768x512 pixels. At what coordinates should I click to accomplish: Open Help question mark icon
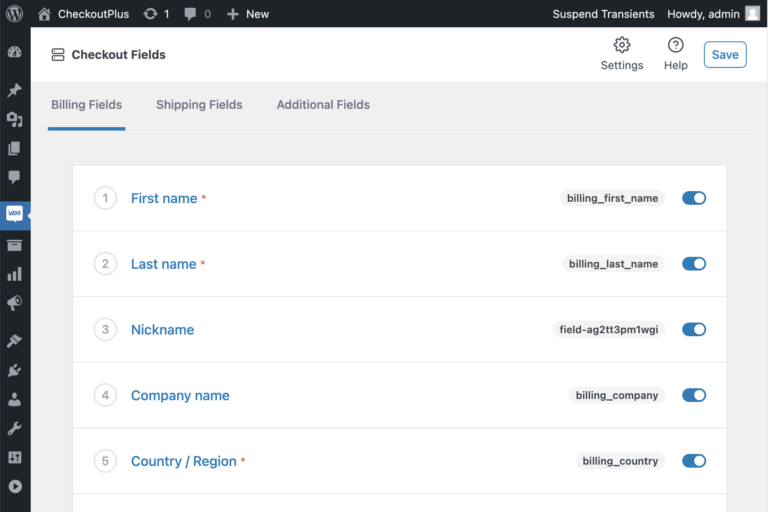pos(675,54)
